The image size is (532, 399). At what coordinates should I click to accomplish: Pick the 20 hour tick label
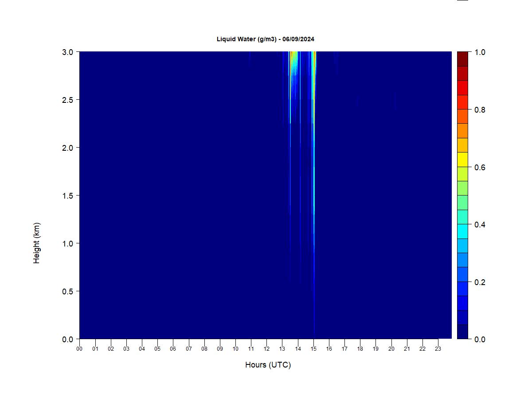click(x=391, y=349)
